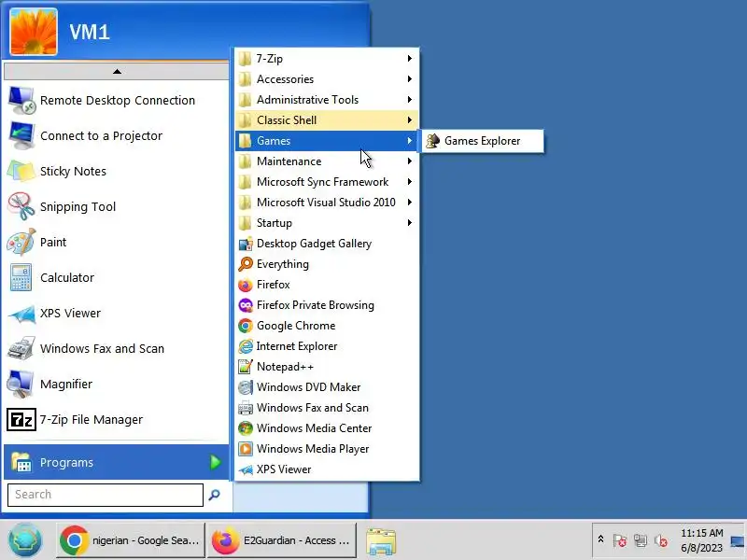Viewport: 747px width, 560px height.
Task: Expand the 7-Zip folder submenu
Action: pos(328,59)
